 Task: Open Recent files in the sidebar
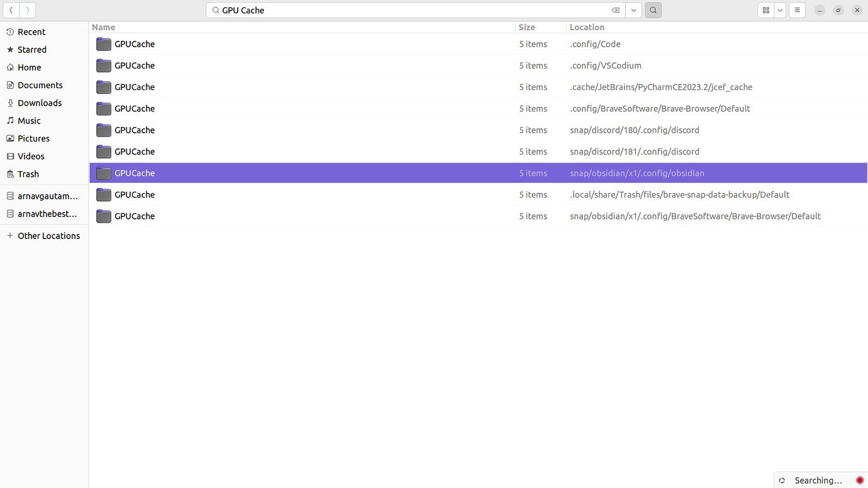[x=31, y=31]
